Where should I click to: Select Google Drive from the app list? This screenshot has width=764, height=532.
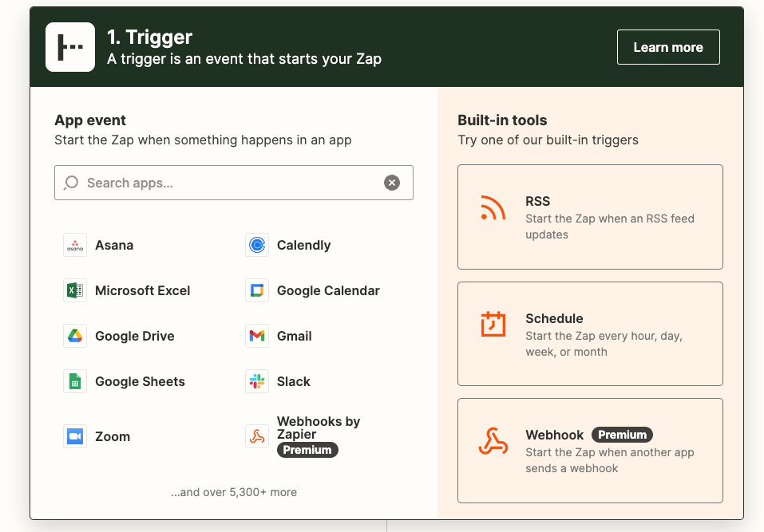click(x=74, y=336)
